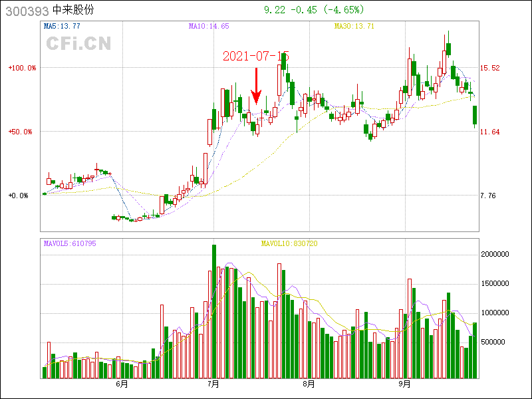
Task: Click the 9月 marker on the time axis
Action: (404, 384)
